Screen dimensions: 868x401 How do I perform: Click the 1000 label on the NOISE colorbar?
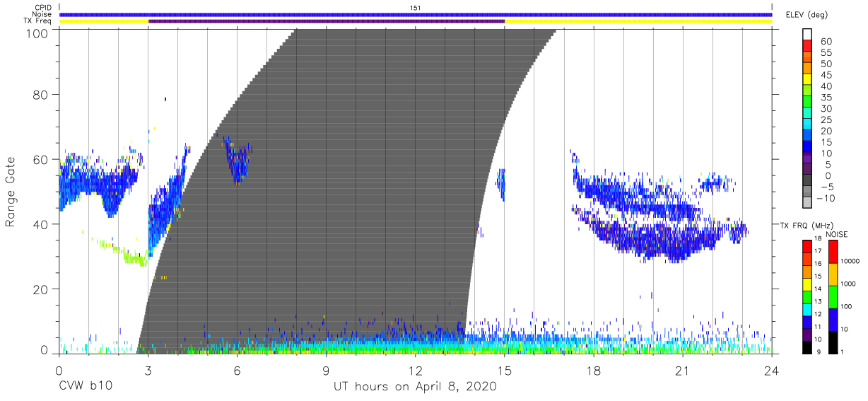[850, 284]
